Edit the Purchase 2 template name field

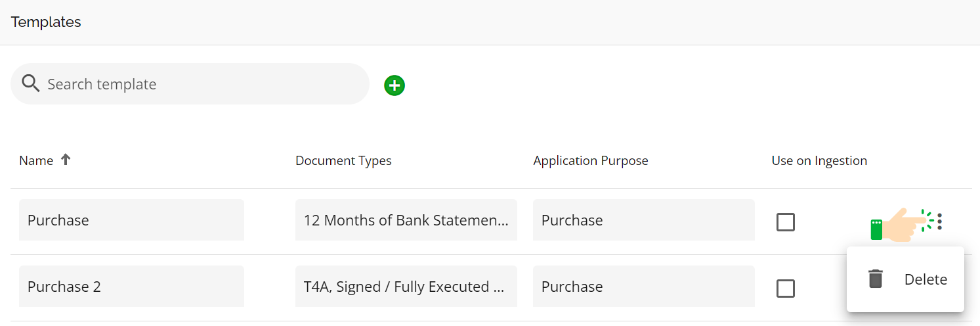tap(131, 287)
